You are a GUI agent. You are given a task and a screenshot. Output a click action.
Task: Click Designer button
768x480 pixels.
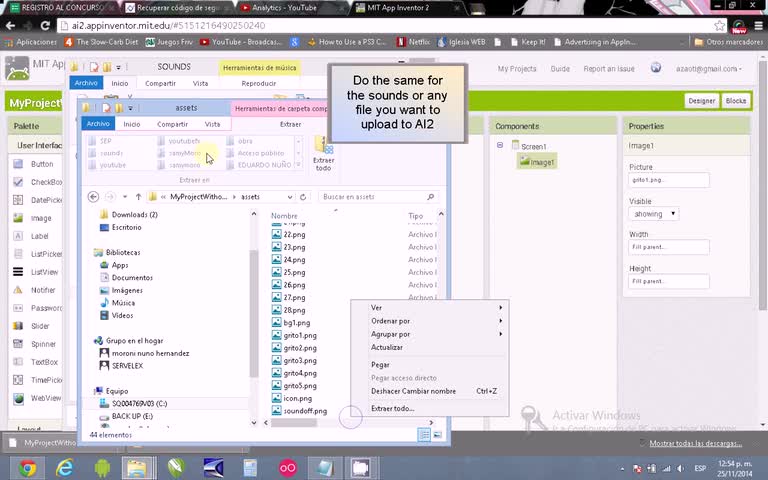click(x=701, y=101)
